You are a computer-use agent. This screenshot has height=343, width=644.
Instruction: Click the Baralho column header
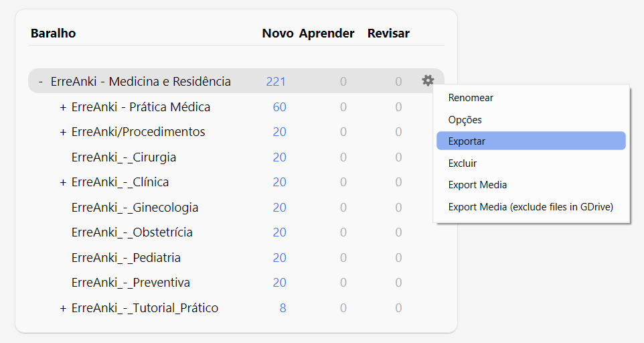54,33
